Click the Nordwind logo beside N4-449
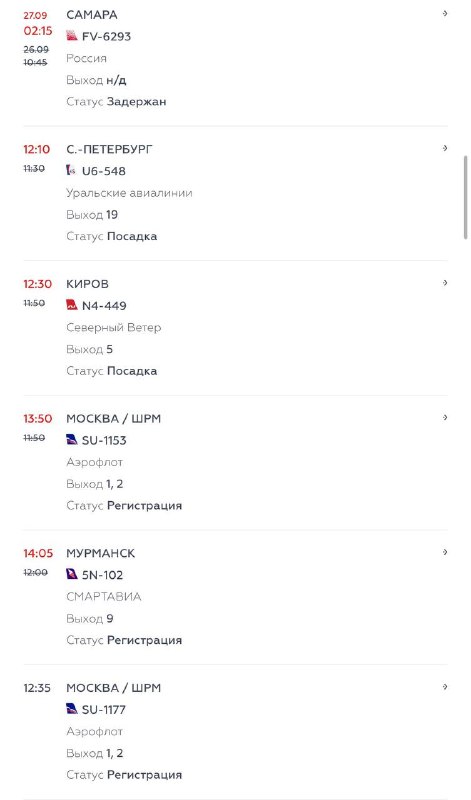The image size is (471, 800). tap(72, 305)
